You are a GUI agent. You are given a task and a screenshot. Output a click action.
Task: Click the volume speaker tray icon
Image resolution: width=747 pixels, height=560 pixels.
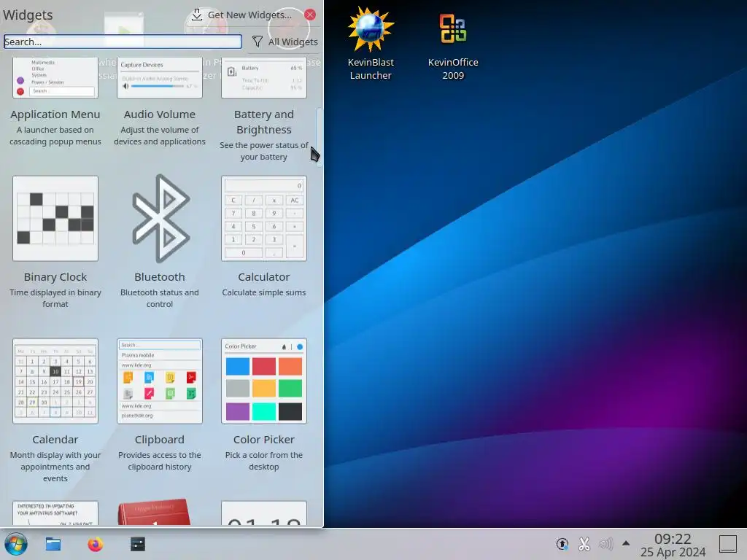point(605,544)
